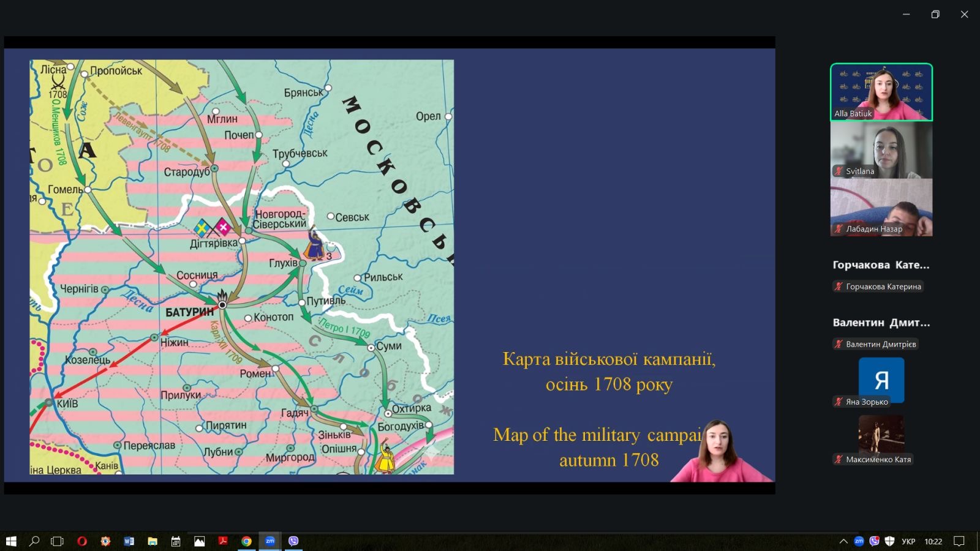Open Microsoft Word from the taskbar
Viewport: 980px width, 551px height.
click(129, 541)
